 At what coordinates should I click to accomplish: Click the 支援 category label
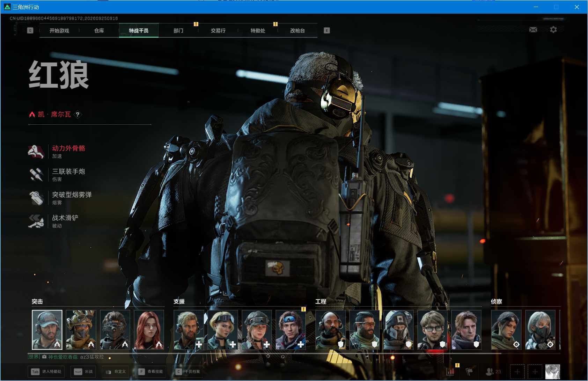click(x=179, y=301)
